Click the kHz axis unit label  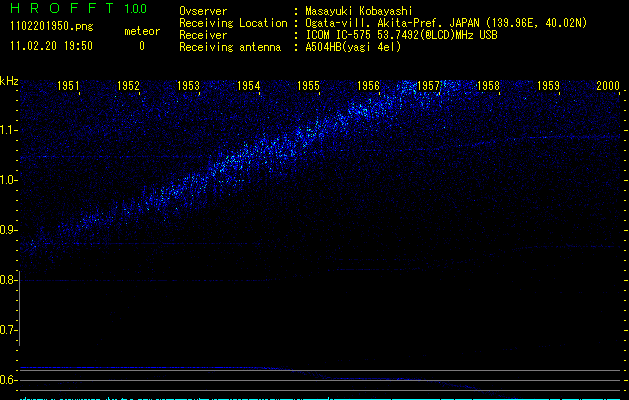[x=9, y=81]
